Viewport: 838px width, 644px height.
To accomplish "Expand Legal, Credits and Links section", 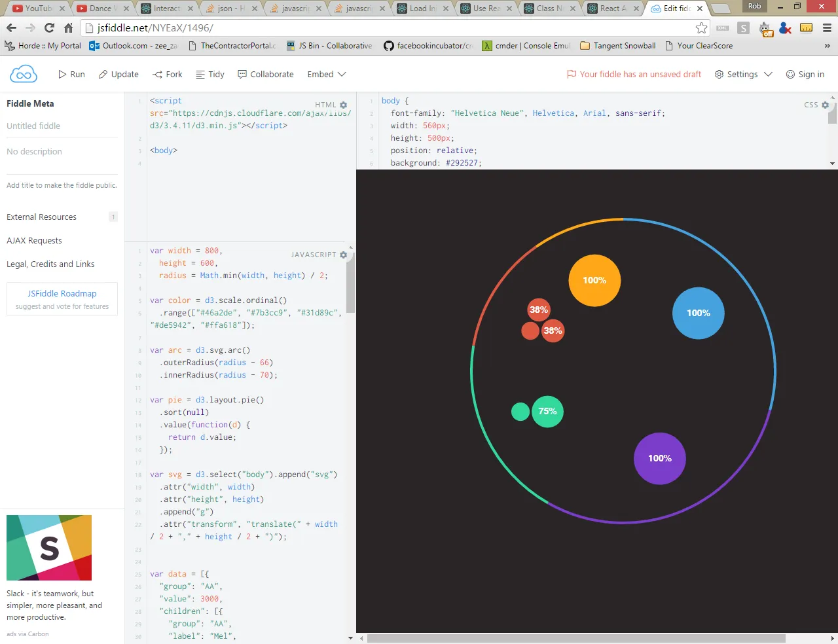I will [50, 264].
